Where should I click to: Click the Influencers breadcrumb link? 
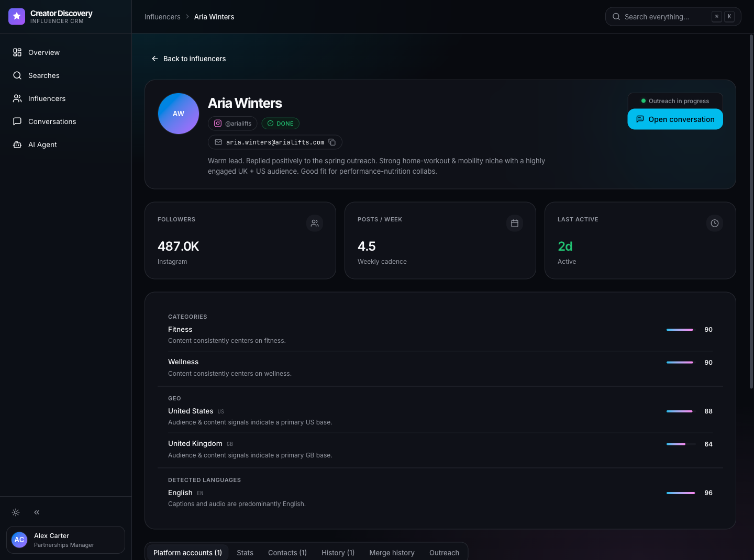click(162, 17)
